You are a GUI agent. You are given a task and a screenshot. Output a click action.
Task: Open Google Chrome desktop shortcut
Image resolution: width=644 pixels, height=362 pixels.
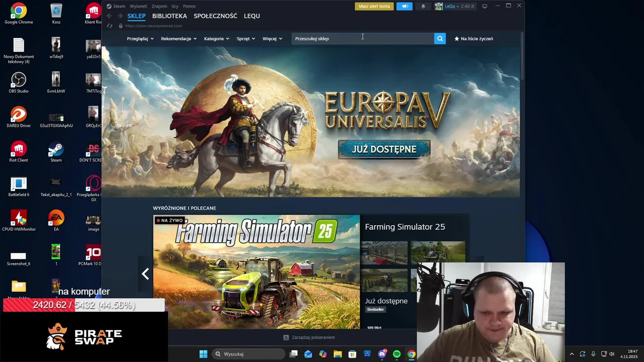point(19,14)
